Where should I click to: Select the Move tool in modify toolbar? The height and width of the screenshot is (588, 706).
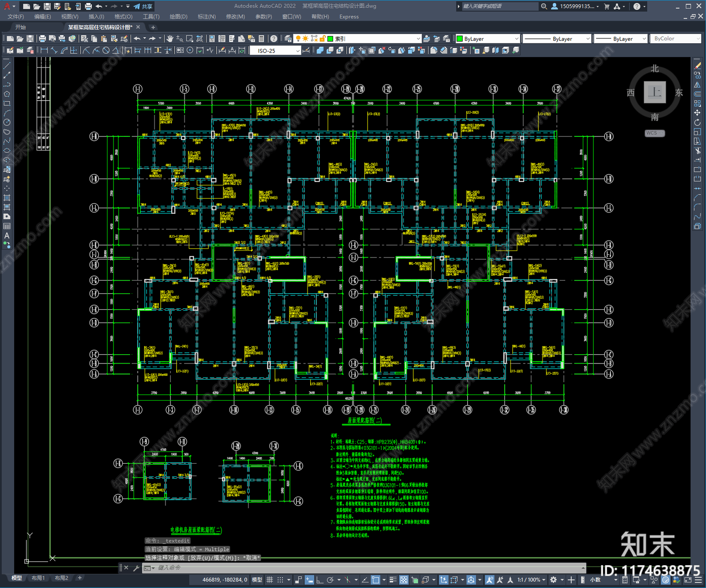(x=698, y=113)
